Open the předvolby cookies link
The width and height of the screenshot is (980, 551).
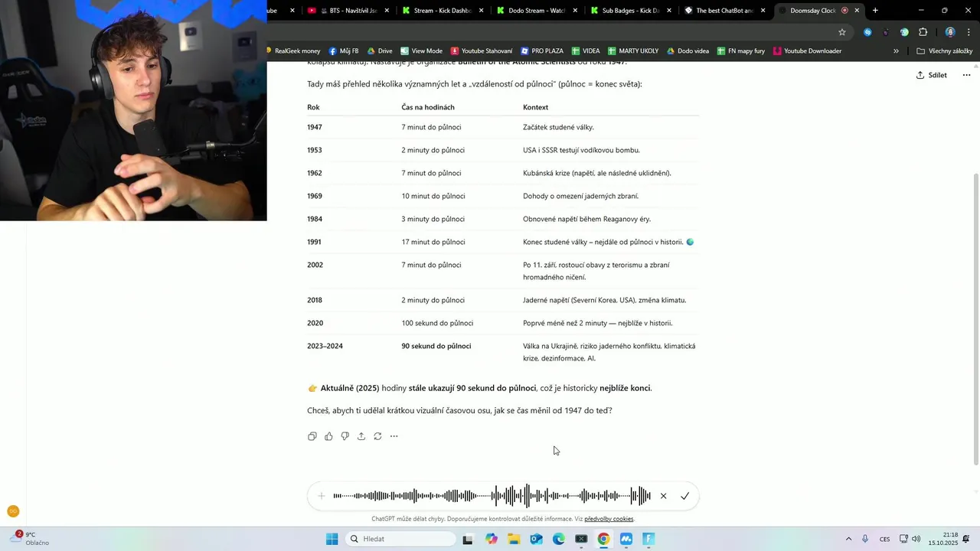coord(609,519)
